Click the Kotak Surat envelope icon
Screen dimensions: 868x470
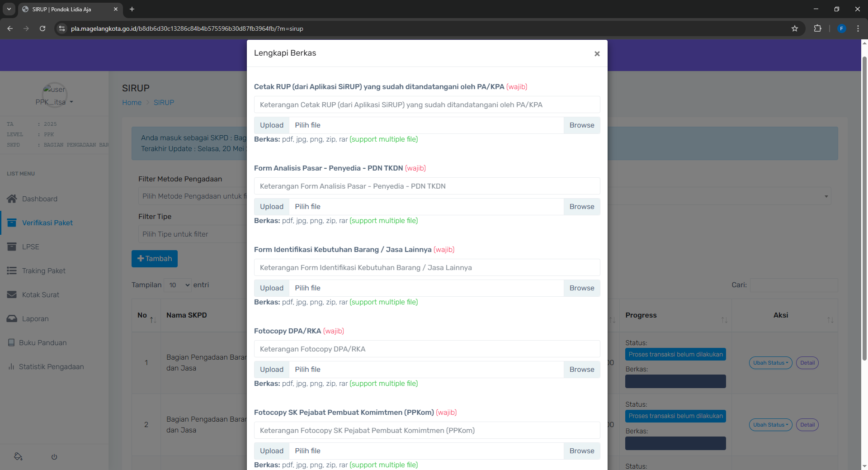pos(12,294)
